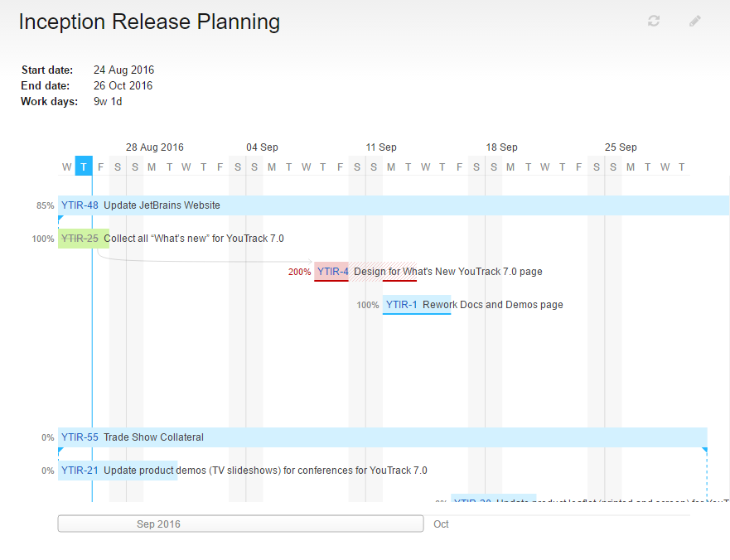This screenshot has height=560, width=730.
Task: Select the highlighted Thursday column header
Action: click(83, 167)
